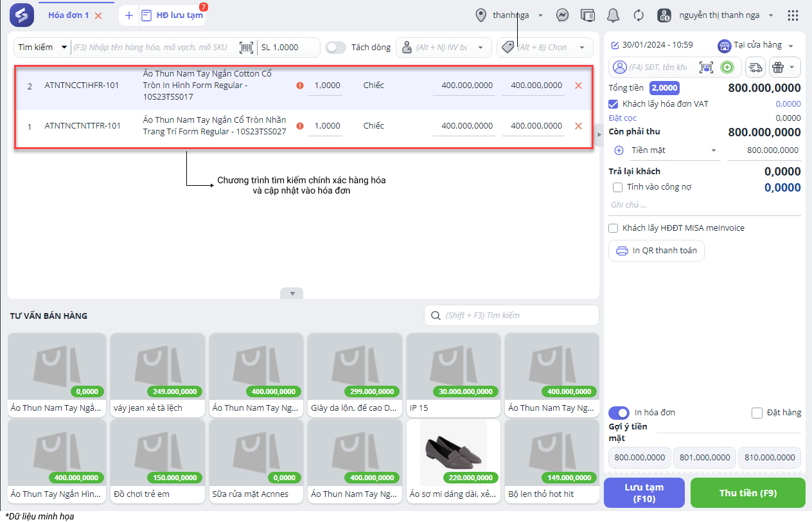Screen dimensions: 812x522
Task: Click the sync data icon
Action: coord(639,15)
